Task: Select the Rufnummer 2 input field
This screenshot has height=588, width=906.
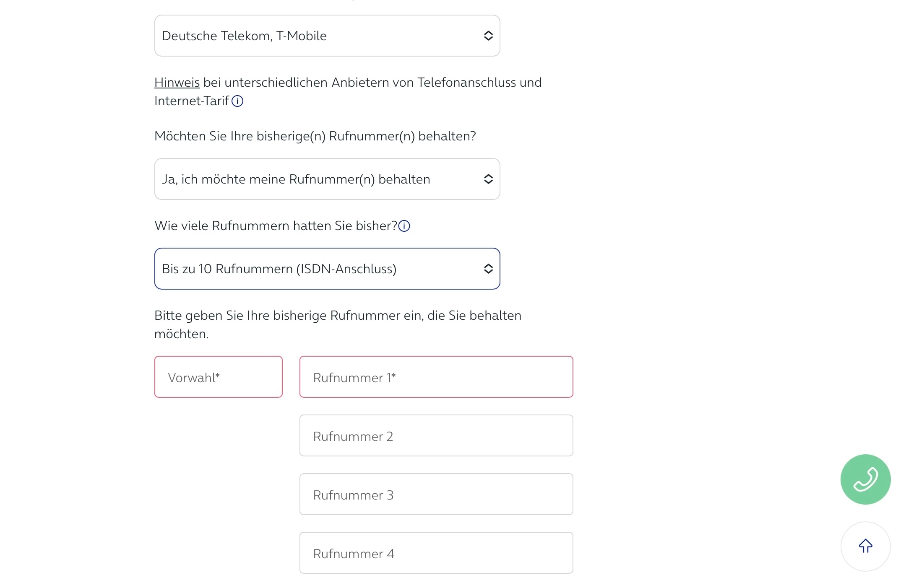Action: click(x=436, y=436)
